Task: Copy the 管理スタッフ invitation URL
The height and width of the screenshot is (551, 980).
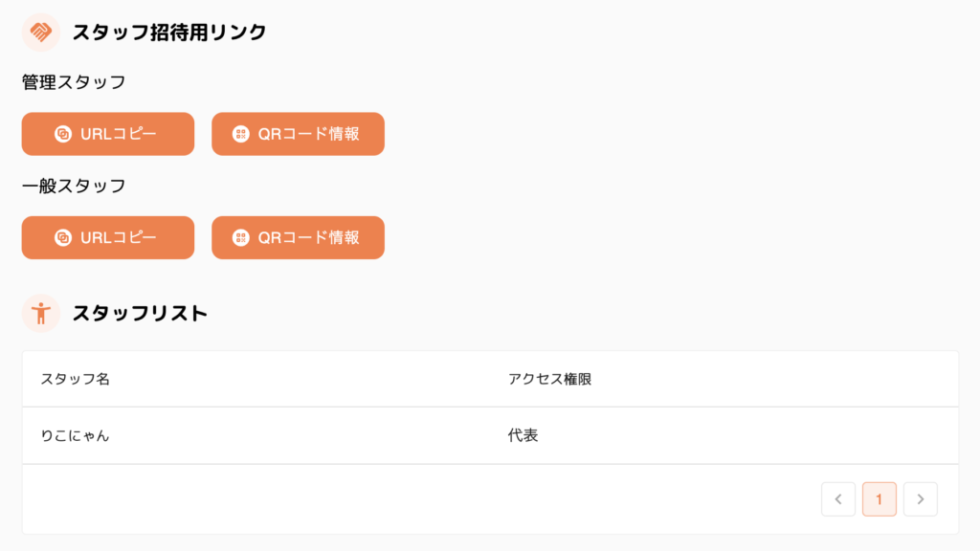Action: coord(108,134)
